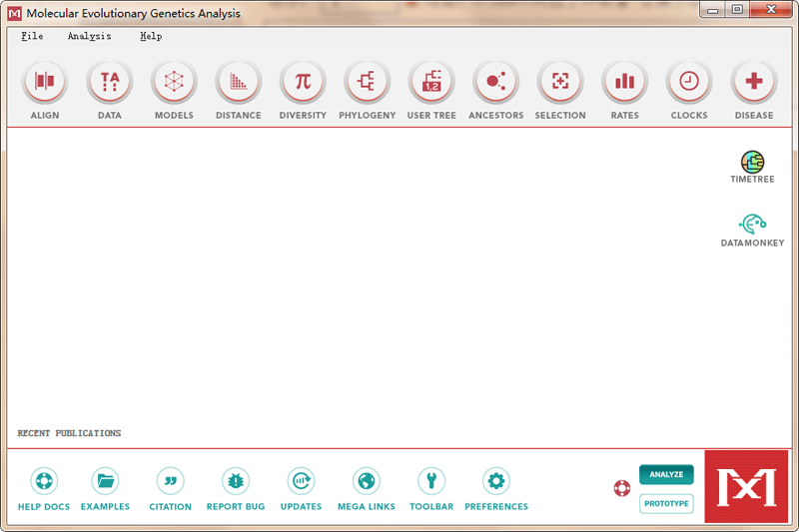The height and width of the screenshot is (532, 799).
Task: Open the RATES bar chart icon
Action: point(625,82)
